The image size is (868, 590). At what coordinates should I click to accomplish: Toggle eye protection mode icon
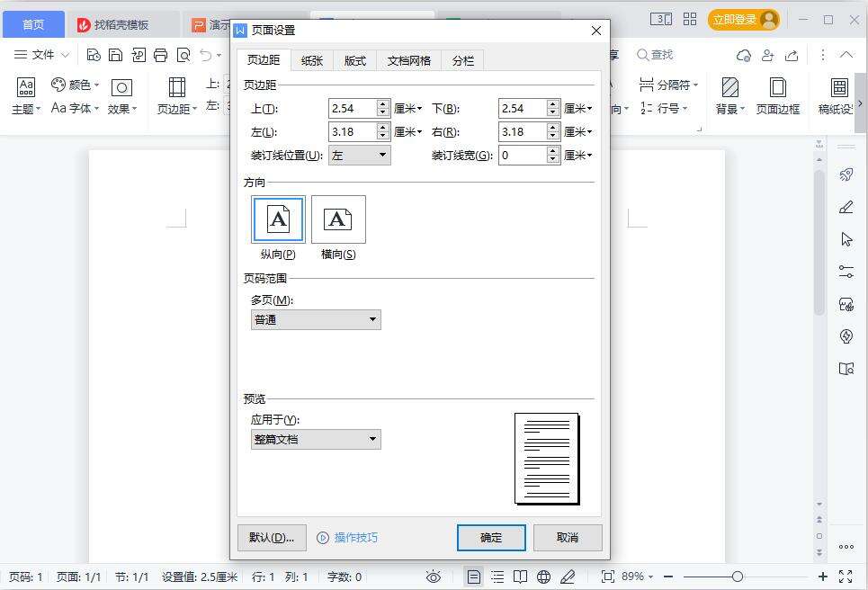(x=434, y=577)
